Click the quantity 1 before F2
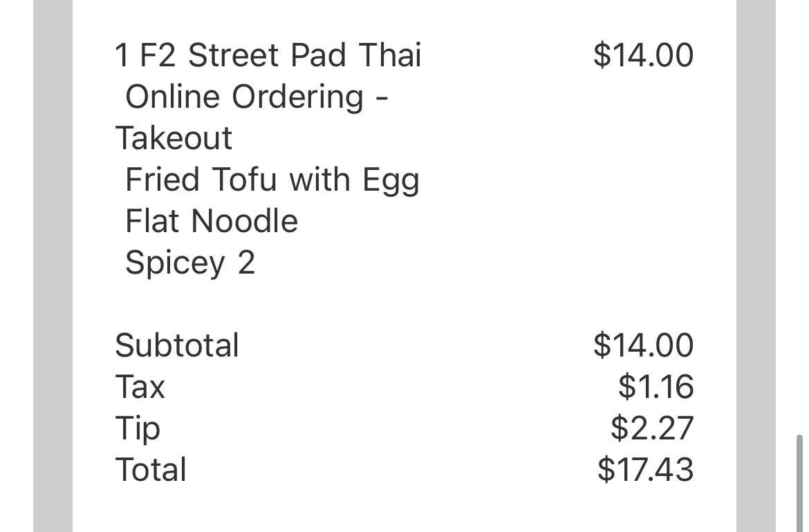This screenshot has height=532, width=809. click(122, 55)
